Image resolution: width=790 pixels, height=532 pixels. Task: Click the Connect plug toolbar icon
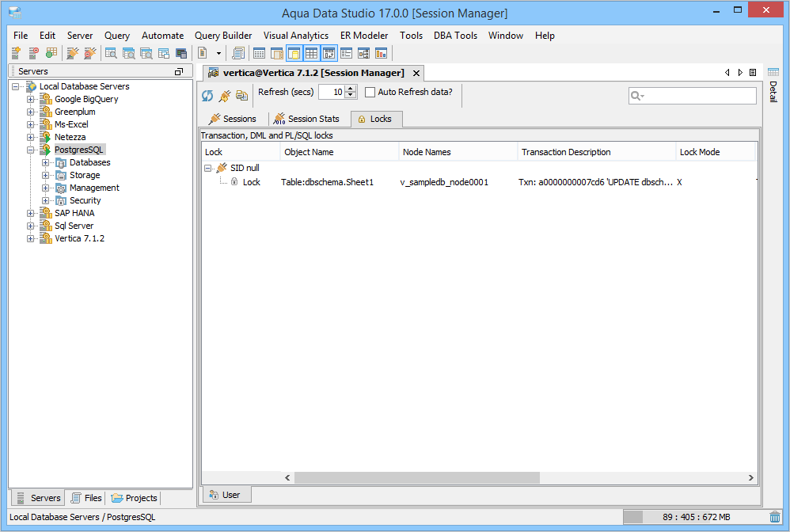click(x=73, y=53)
